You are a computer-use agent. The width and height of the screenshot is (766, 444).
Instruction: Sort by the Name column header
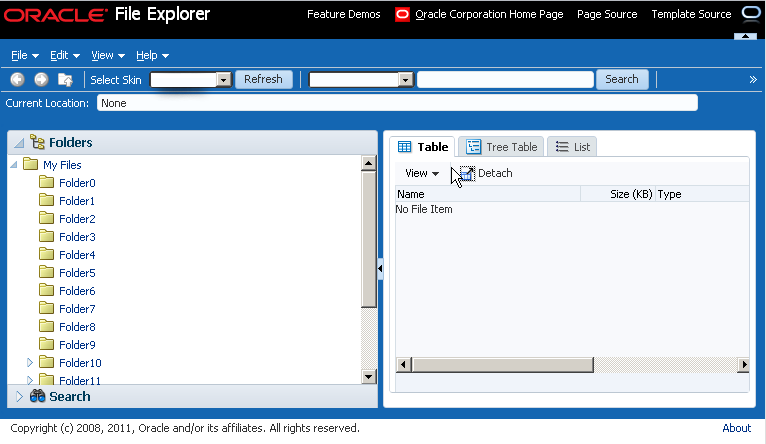click(488, 194)
